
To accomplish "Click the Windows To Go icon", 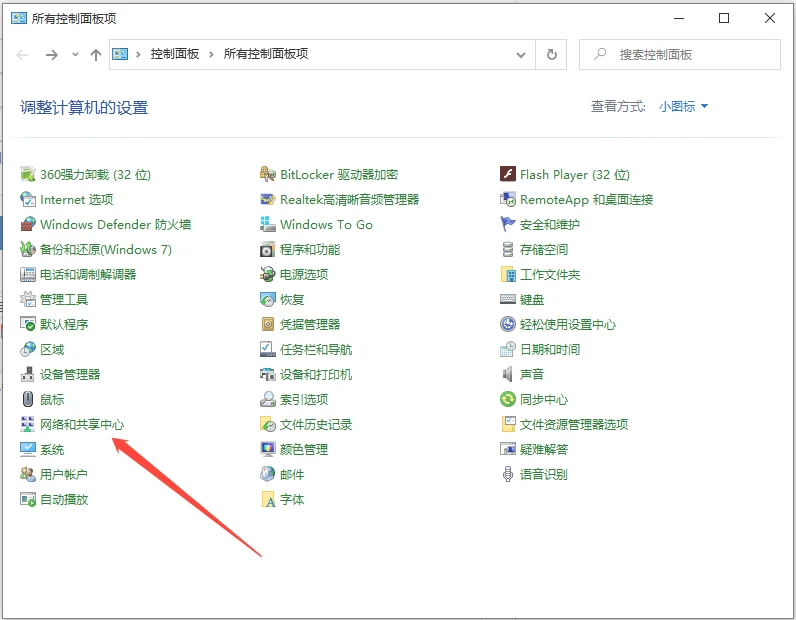I will click(x=268, y=224).
